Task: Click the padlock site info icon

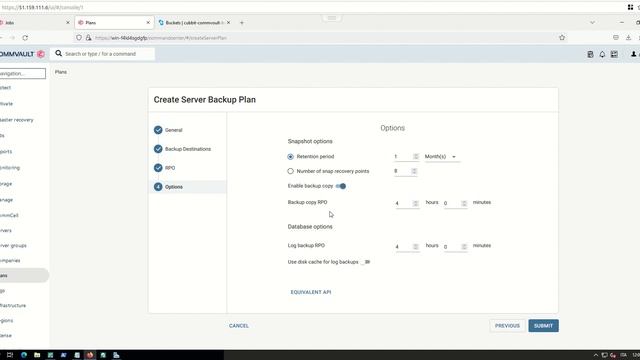Action: pyautogui.click(x=88, y=38)
